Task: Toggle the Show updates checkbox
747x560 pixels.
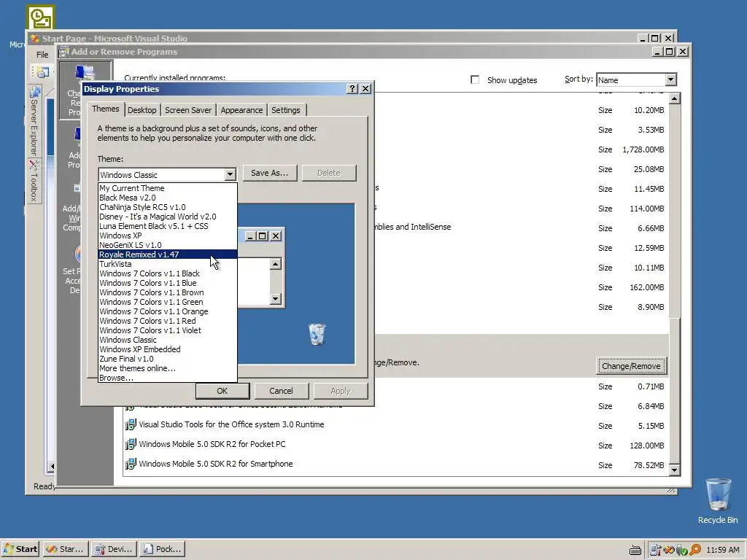Action: pyautogui.click(x=475, y=79)
